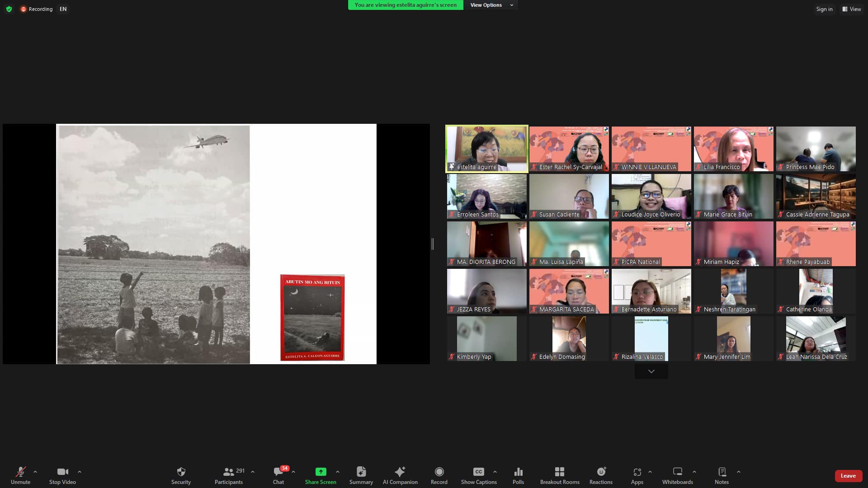Expand the Whiteboards options arrow
Image resolution: width=868 pixels, height=488 pixels.
coord(694,472)
